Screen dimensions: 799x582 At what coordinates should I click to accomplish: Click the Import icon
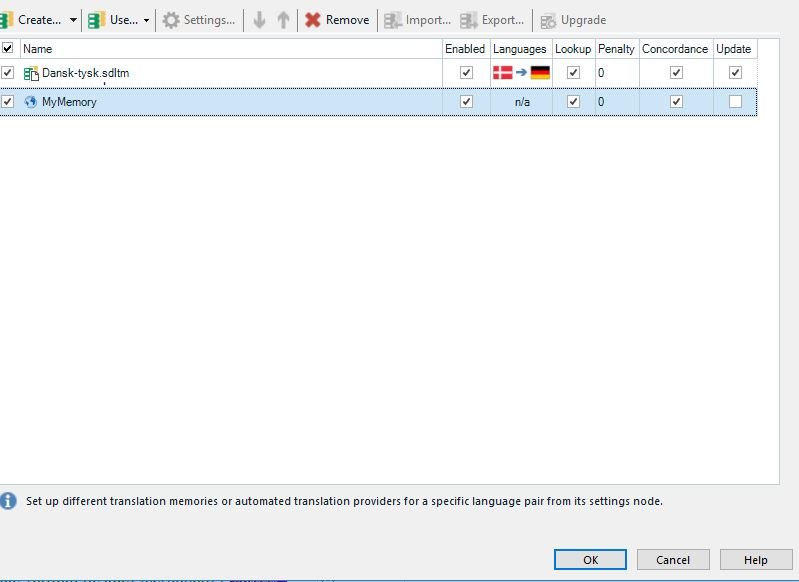(393, 20)
